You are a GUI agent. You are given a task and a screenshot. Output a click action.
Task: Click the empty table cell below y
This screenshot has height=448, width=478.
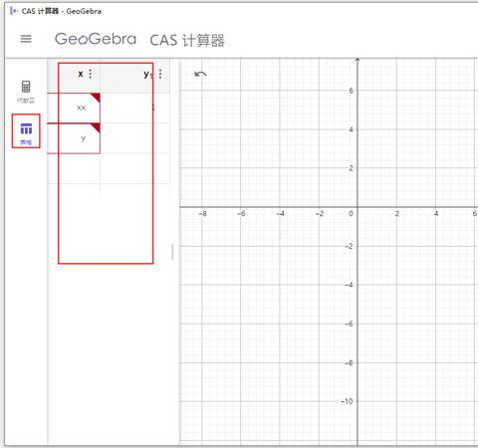[74, 168]
